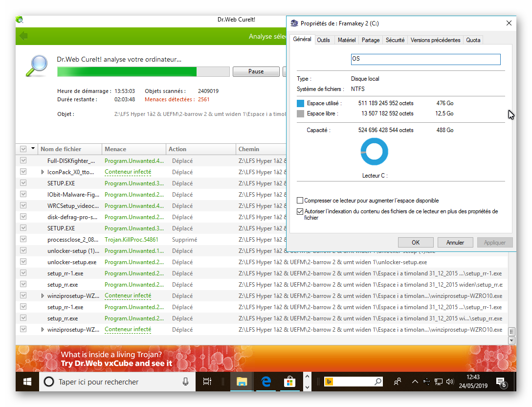Click the Bing search magnifier icon
This screenshot has height=407, width=532.
[377, 382]
